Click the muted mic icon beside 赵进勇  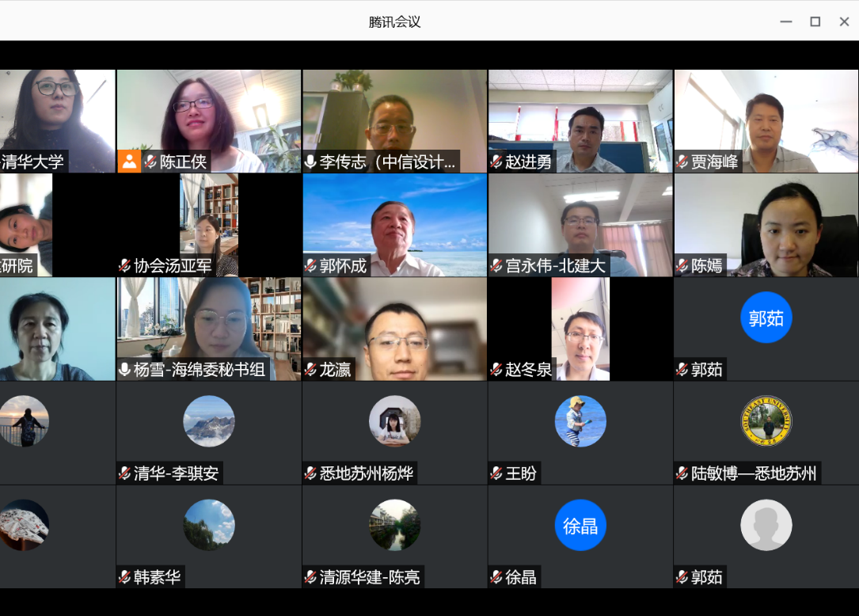click(x=496, y=162)
